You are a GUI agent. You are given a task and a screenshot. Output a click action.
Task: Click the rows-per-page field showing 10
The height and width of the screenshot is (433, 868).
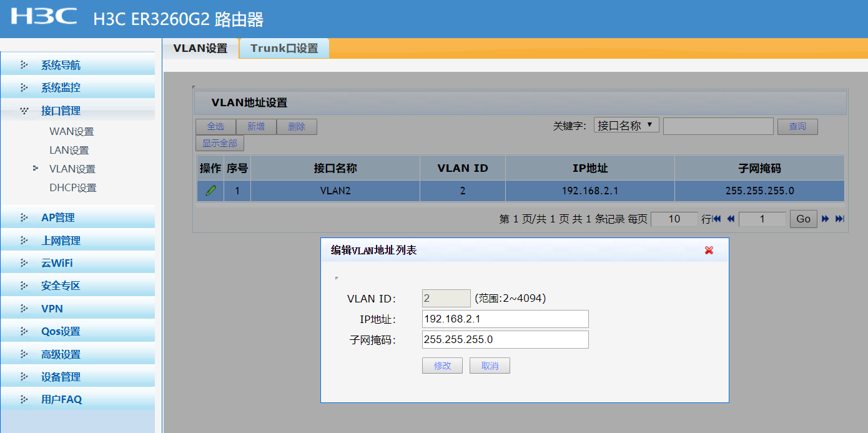(x=674, y=219)
